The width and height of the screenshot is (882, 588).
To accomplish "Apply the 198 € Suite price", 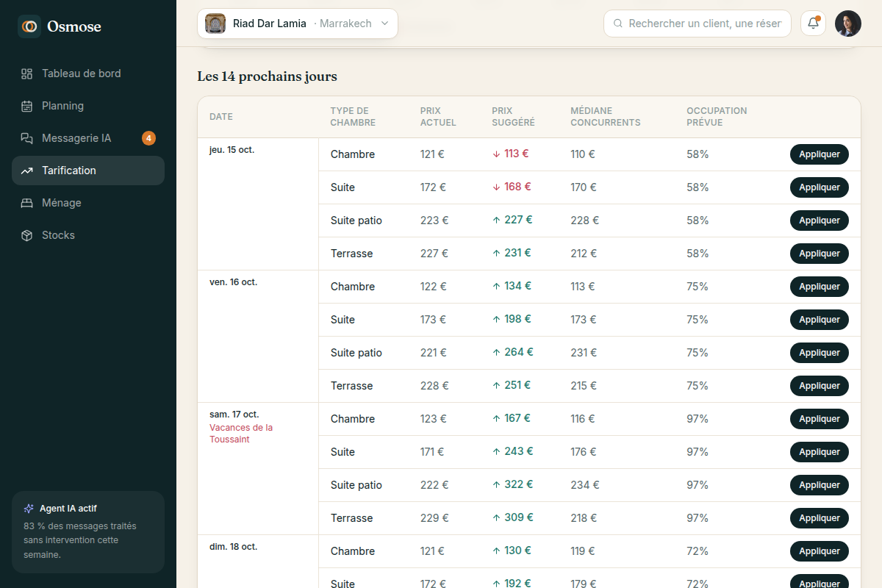I will [x=820, y=320].
